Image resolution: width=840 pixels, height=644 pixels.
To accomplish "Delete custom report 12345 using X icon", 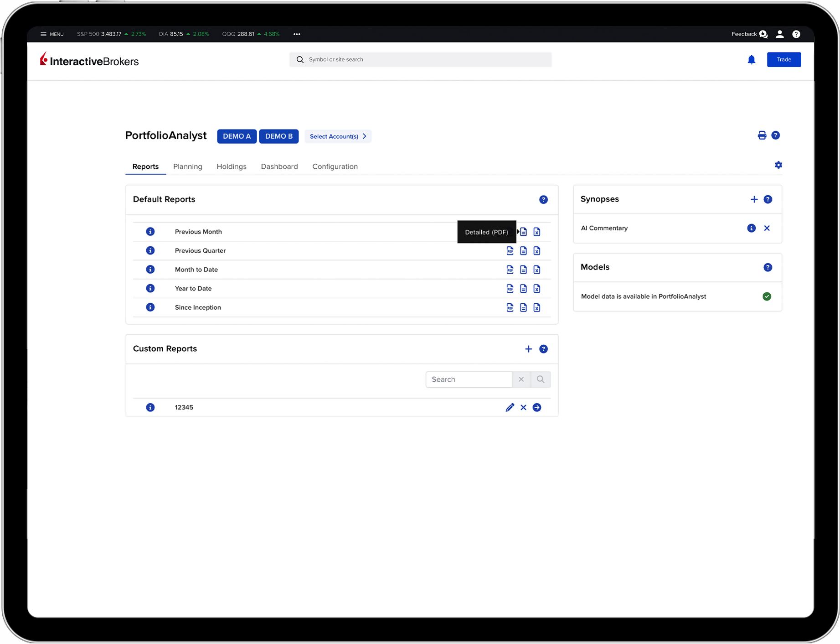I will pyautogui.click(x=523, y=407).
